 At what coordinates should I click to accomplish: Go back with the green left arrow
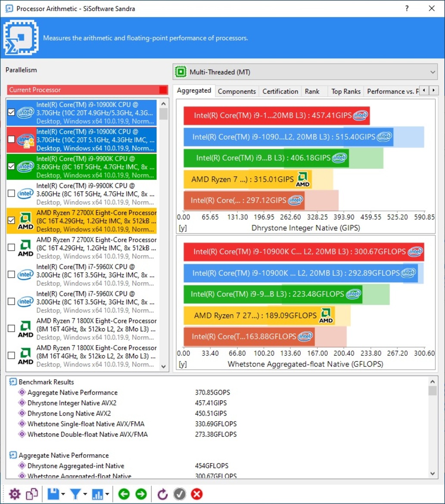pyautogui.click(x=124, y=494)
